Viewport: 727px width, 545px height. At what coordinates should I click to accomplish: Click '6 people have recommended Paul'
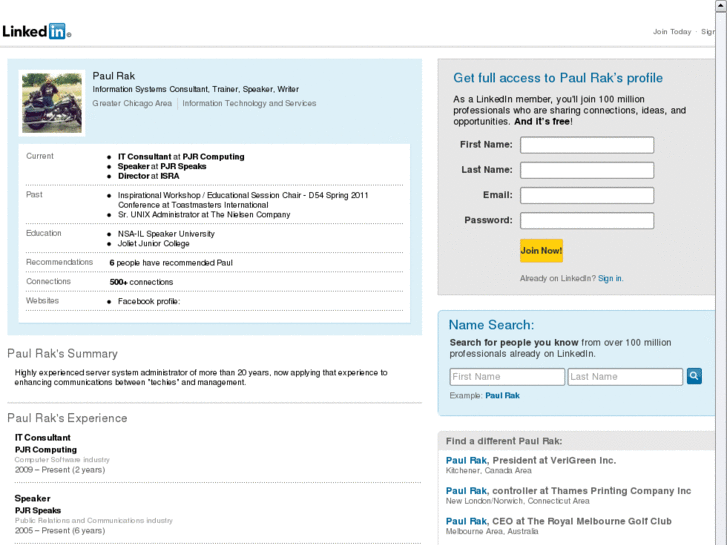point(171,263)
